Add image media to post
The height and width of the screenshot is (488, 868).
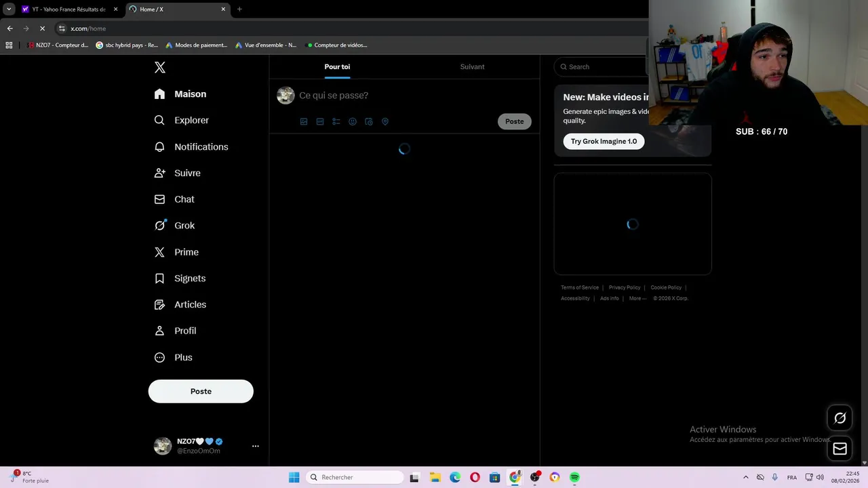click(304, 121)
